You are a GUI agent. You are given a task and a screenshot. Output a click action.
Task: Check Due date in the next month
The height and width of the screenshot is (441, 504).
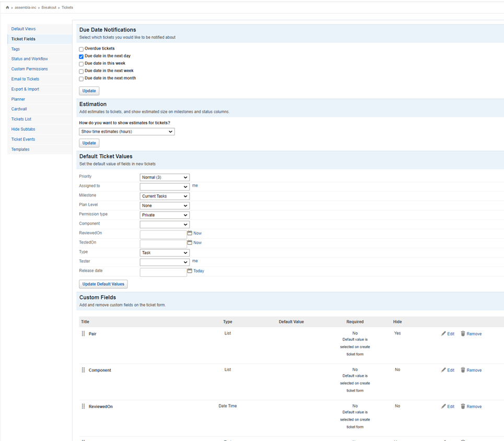[x=81, y=79]
